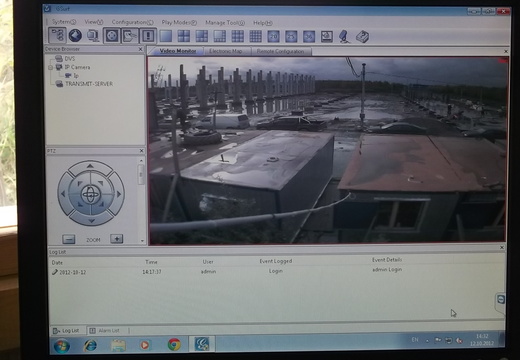Click the PTZ panel vertical scrollbar thumb
Viewport: 520px width, 360px height.
click(x=141, y=174)
